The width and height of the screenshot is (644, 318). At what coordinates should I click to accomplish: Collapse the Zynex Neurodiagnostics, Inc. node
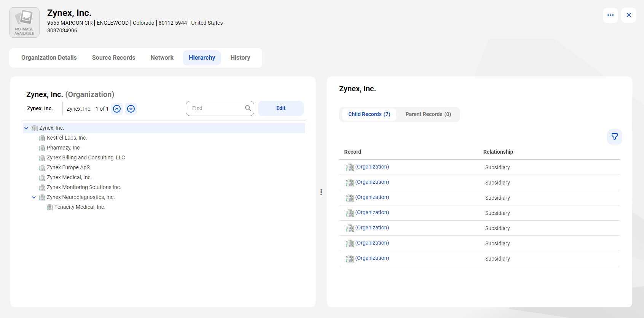click(34, 197)
